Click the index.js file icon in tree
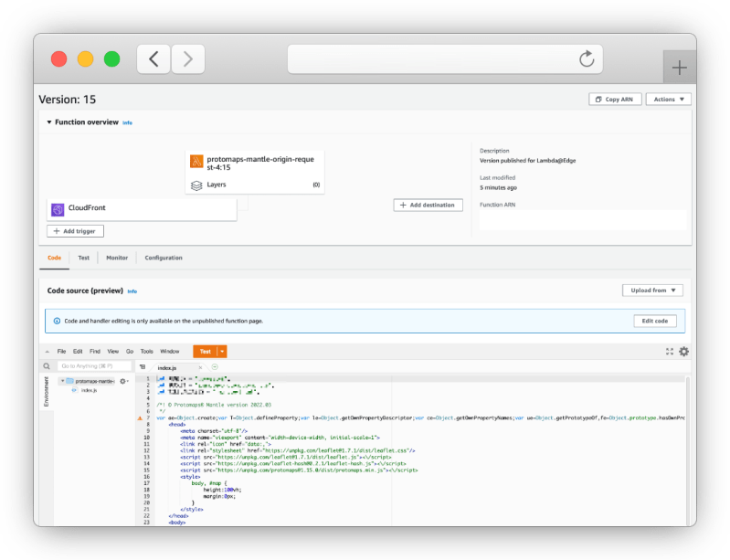 tap(75, 391)
